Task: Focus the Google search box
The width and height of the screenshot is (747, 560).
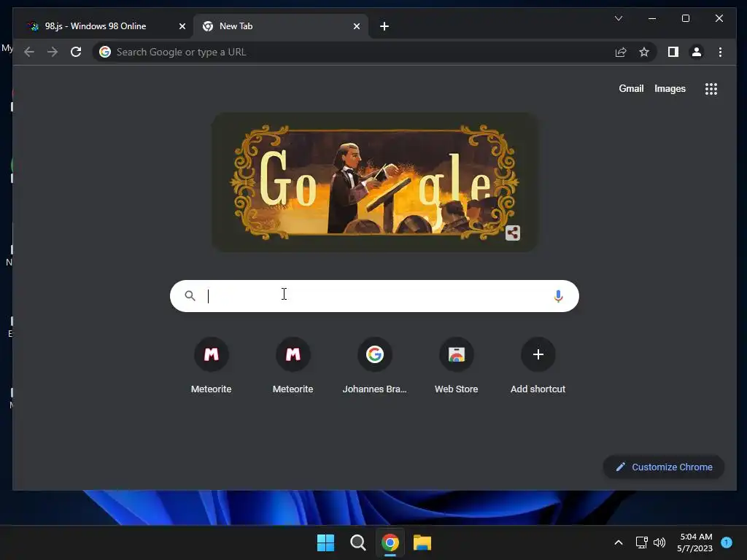Action: pyautogui.click(x=374, y=296)
